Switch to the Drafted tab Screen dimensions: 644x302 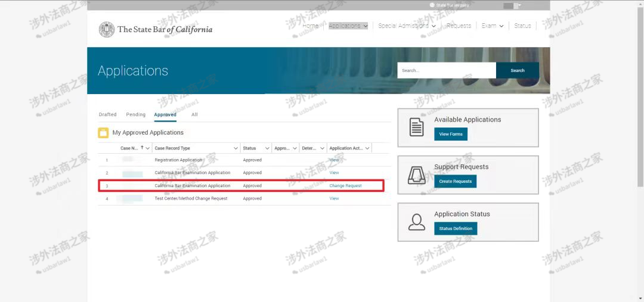click(108, 114)
